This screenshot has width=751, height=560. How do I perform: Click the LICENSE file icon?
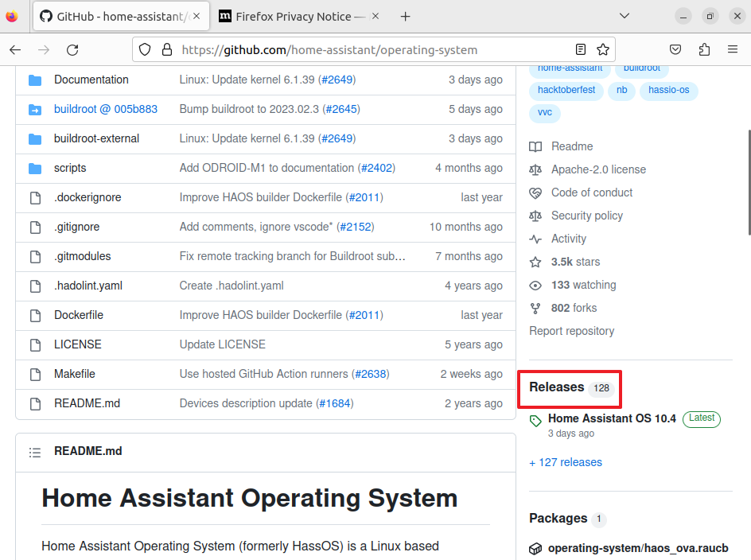[36, 345]
